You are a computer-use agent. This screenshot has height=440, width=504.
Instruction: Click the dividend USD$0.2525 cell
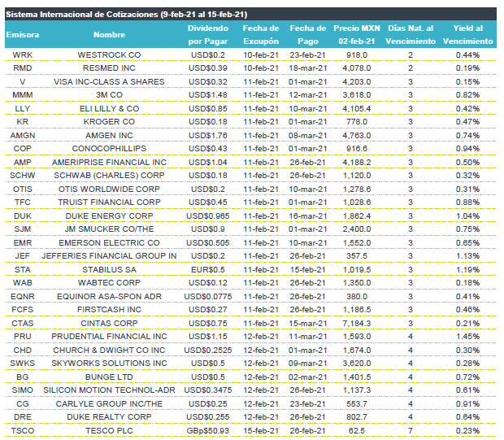tap(208, 351)
